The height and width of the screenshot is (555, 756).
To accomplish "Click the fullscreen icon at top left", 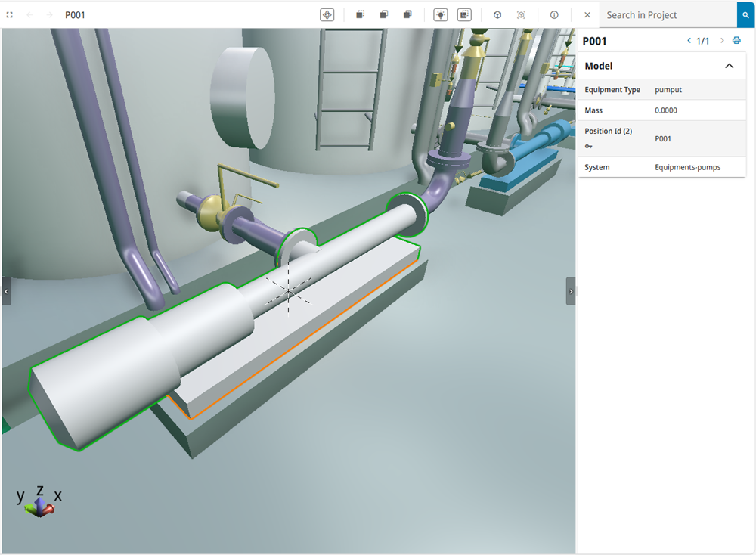I will tap(10, 15).
